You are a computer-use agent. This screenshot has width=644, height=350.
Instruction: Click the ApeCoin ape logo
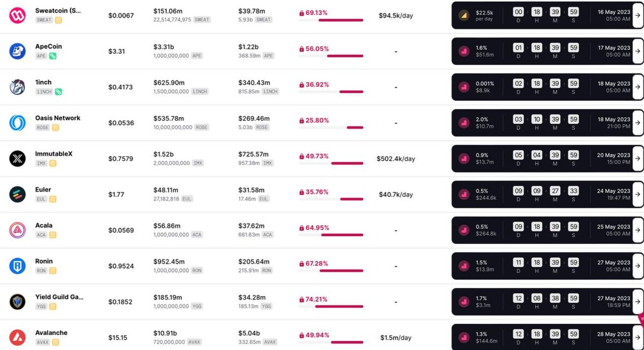pyautogui.click(x=18, y=51)
